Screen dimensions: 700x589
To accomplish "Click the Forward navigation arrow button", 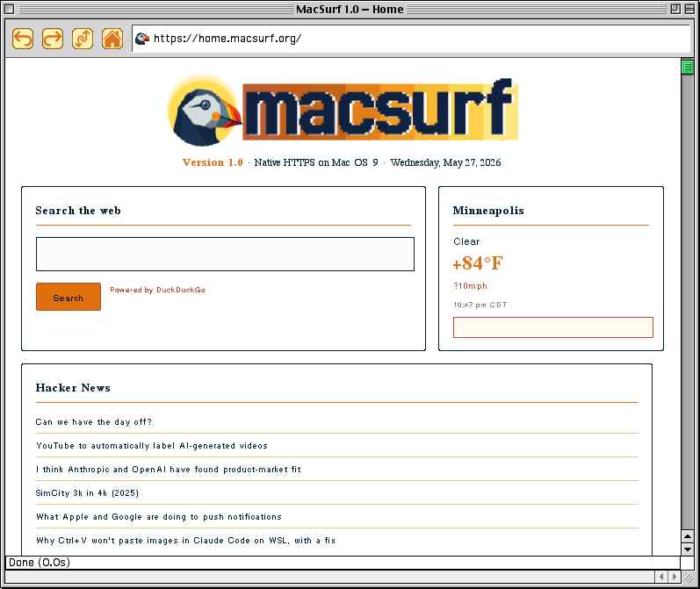I will pyautogui.click(x=53, y=39).
